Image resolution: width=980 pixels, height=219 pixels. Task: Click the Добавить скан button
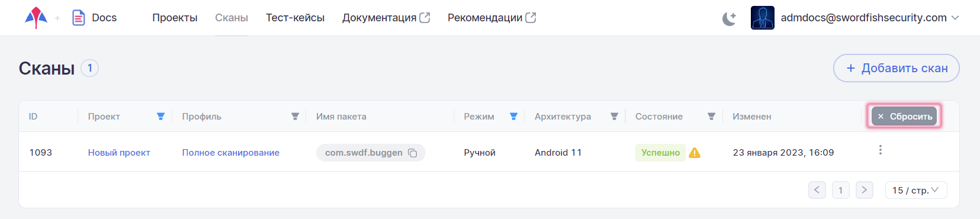pyautogui.click(x=896, y=68)
